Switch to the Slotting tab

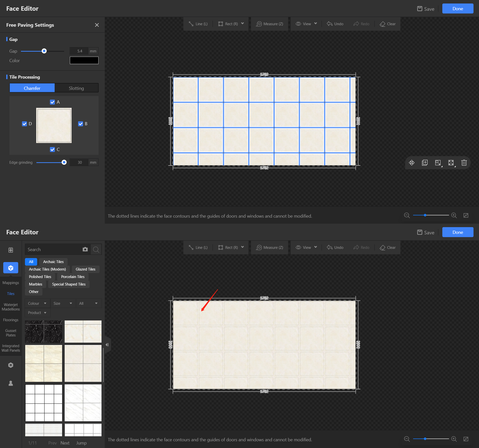(x=76, y=88)
